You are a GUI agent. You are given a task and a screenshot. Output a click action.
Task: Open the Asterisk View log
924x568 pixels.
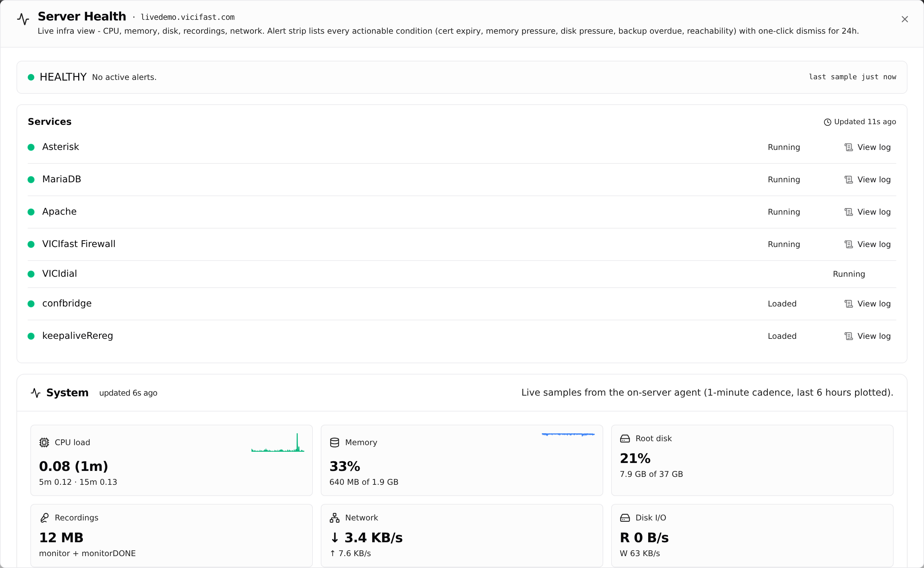point(867,147)
